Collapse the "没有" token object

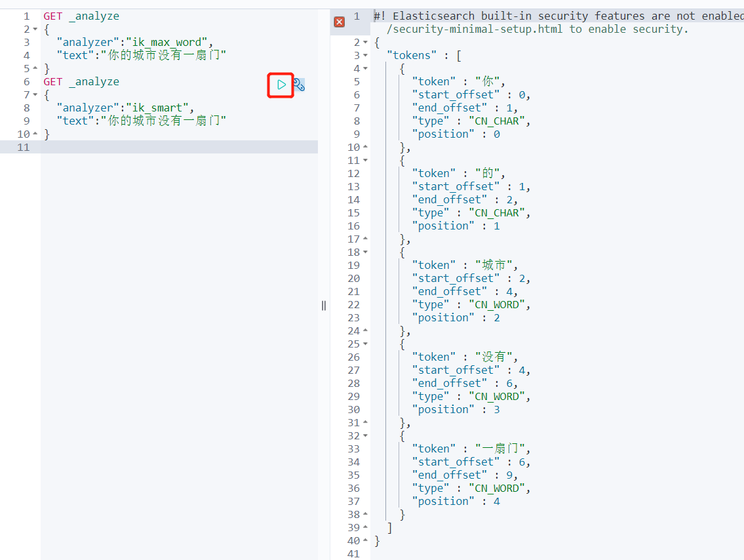click(364, 343)
